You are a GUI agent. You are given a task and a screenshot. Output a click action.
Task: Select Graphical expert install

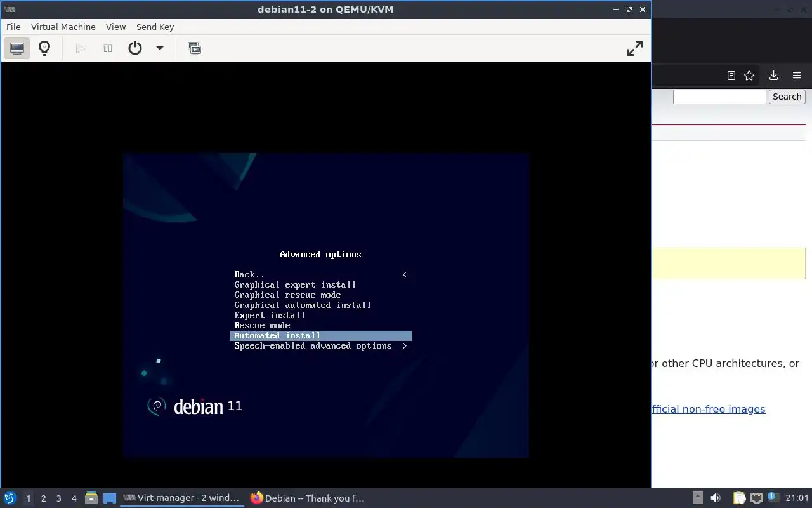pyautogui.click(x=321, y=284)
